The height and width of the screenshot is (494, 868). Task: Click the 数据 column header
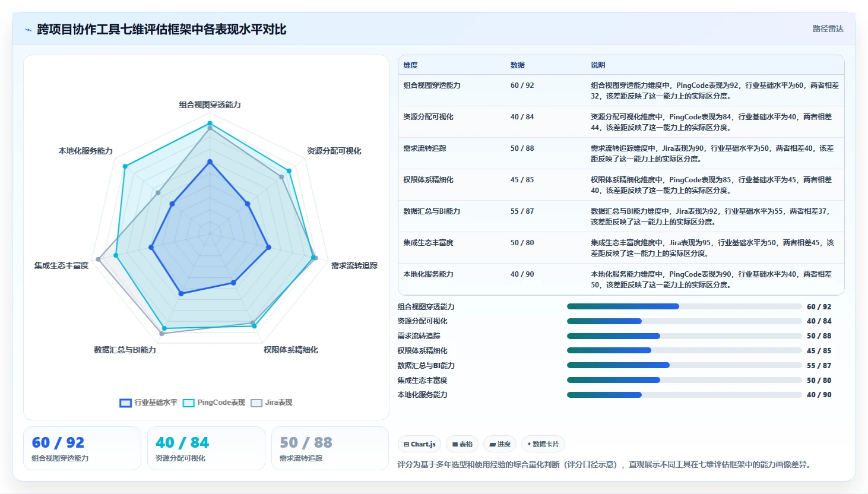[x=518, y=65]
